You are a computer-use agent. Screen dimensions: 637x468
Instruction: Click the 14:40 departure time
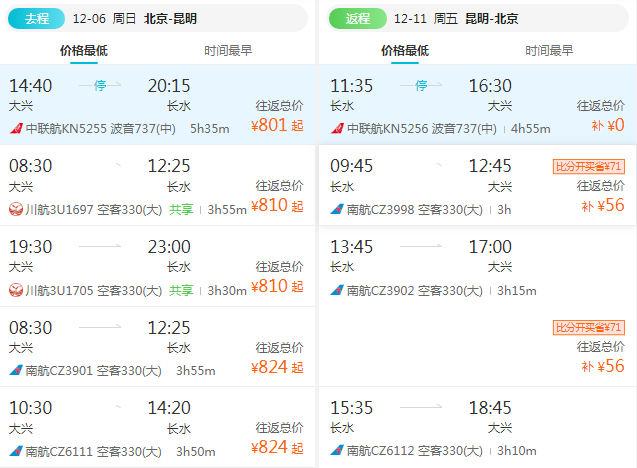[x=30, y=86]
